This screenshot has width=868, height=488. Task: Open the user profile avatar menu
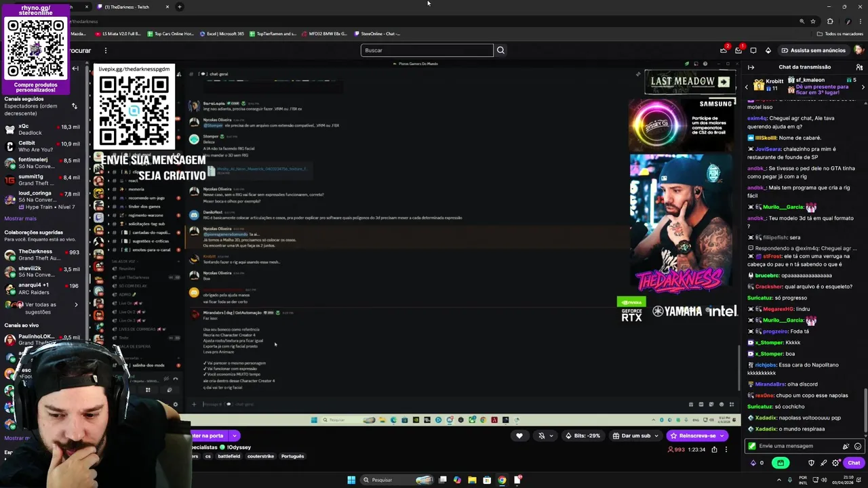[x=859, y=50]
